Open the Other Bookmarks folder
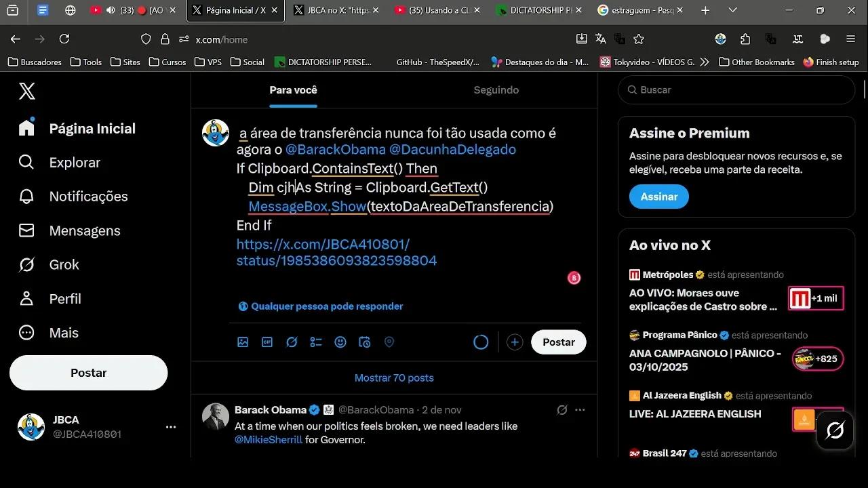The height and width of the screenshot is (488, 868). 756,62
